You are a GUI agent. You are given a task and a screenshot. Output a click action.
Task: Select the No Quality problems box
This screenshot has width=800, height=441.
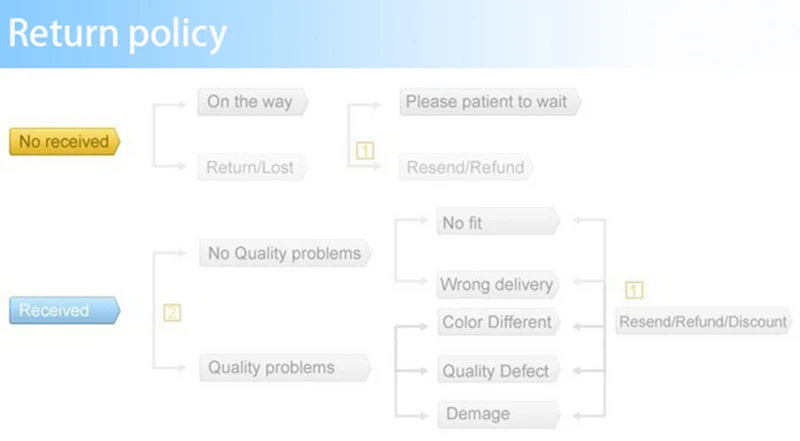coord(285,253)
